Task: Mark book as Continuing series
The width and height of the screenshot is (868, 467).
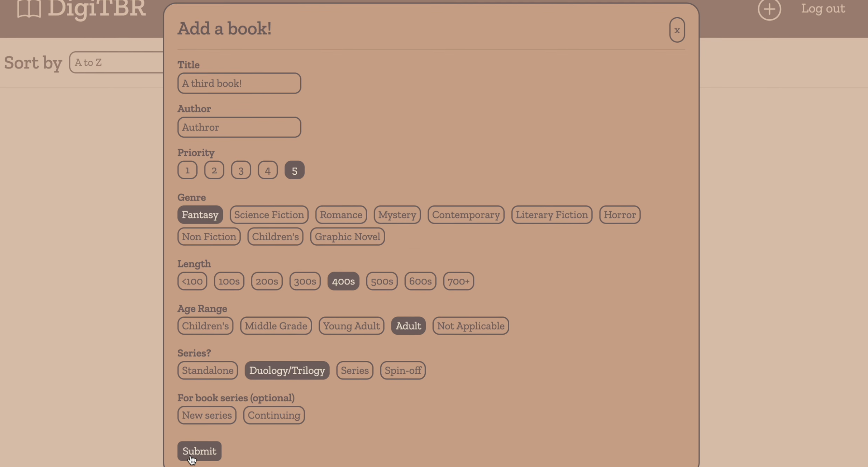Action: (x=274, y=415)
